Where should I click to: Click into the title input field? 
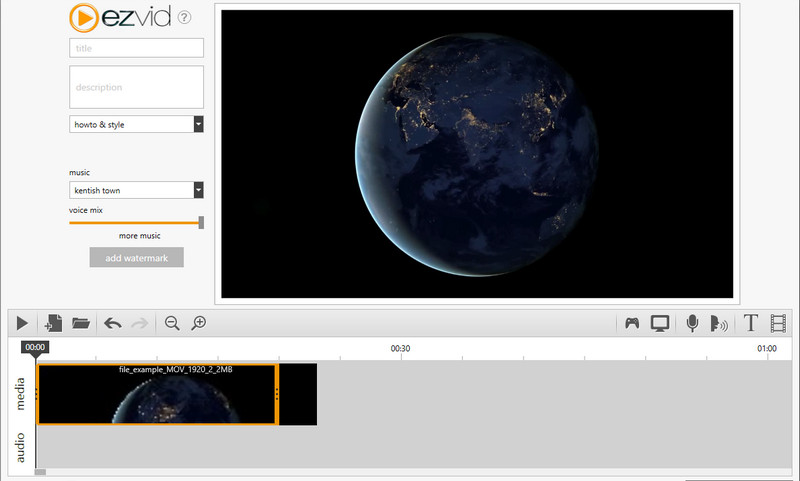tap(136, 48)
